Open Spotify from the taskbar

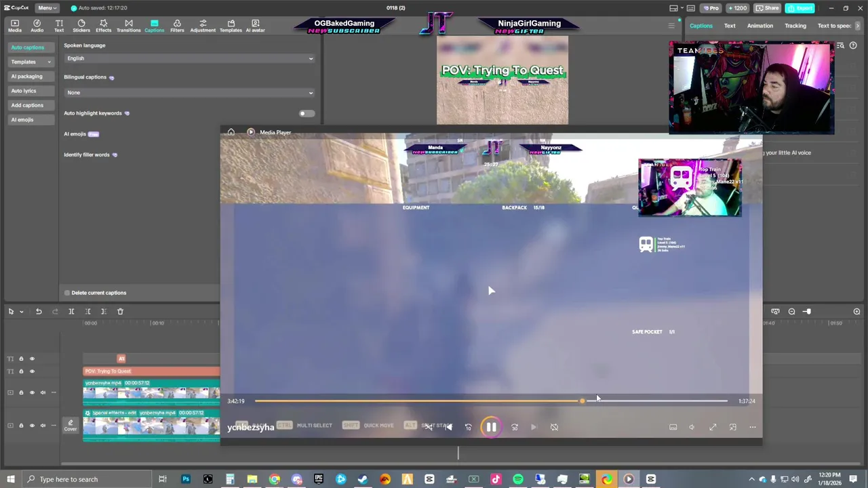[x=517, y=479]
